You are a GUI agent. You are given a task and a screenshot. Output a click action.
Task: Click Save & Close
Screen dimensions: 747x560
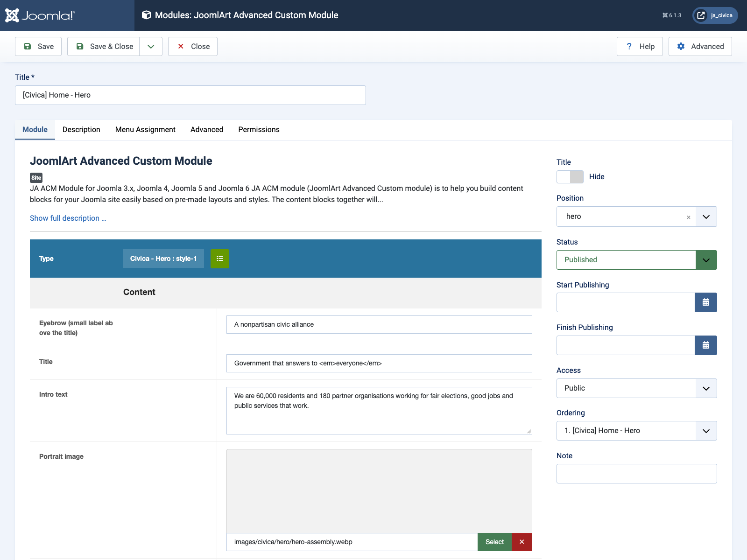104,47
